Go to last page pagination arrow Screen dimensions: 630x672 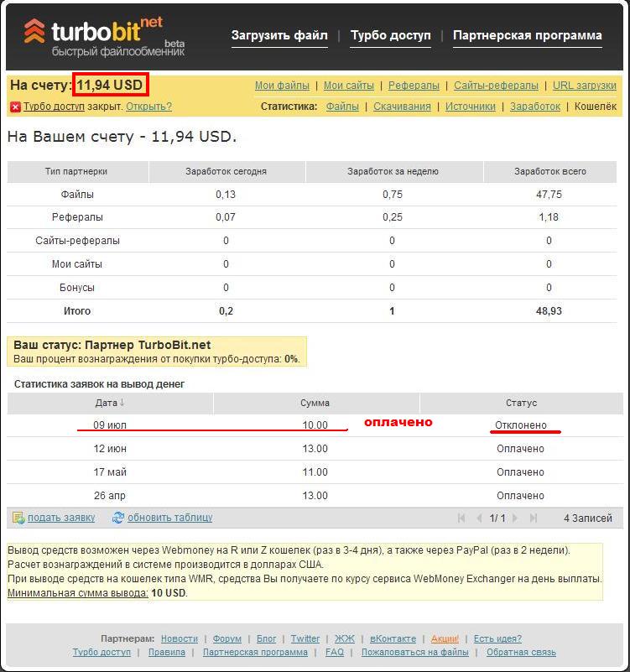(534, 518)
